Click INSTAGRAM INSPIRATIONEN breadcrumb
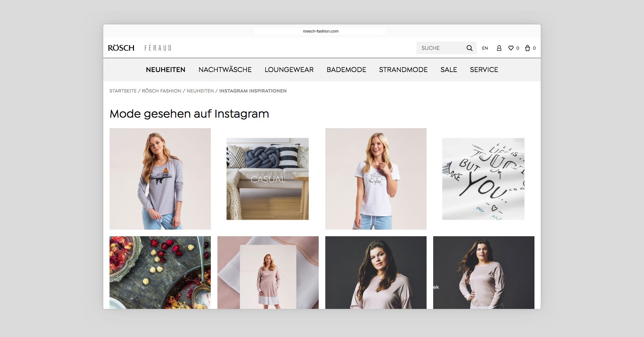 (x=253, y=91)
